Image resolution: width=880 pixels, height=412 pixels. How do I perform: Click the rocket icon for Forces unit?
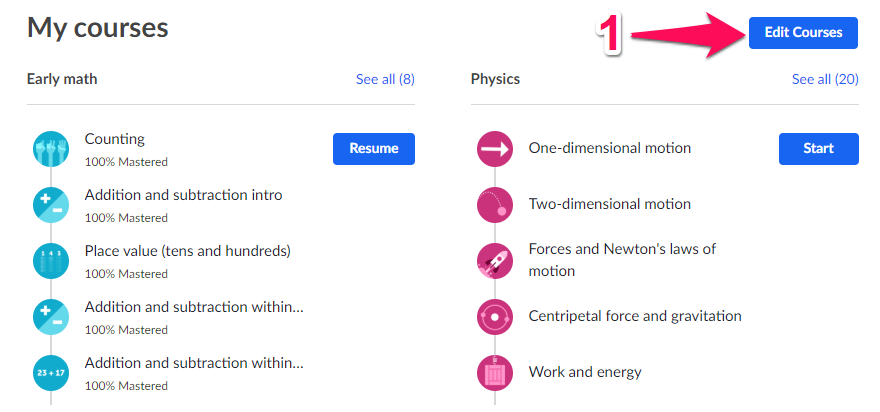[x=495, y=261]
